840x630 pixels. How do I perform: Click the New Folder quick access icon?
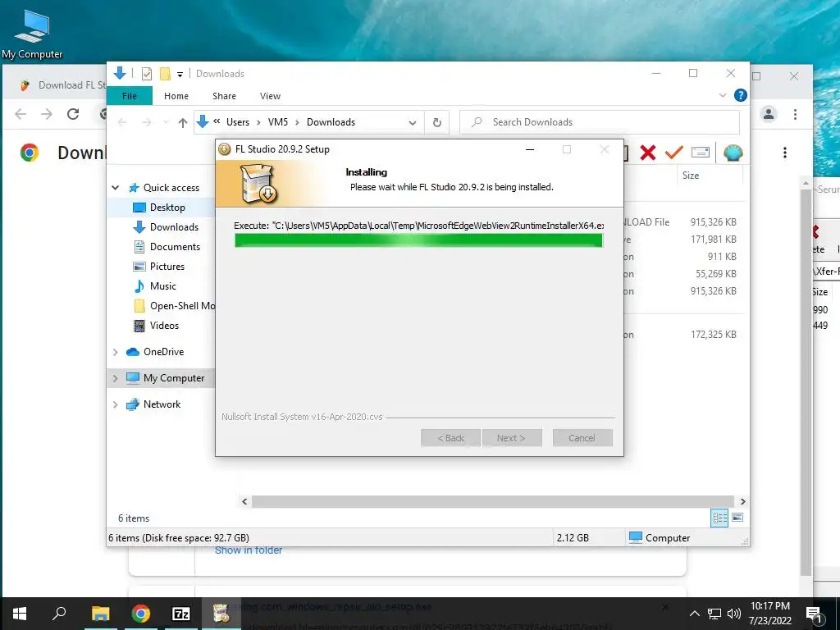point(165,74)
